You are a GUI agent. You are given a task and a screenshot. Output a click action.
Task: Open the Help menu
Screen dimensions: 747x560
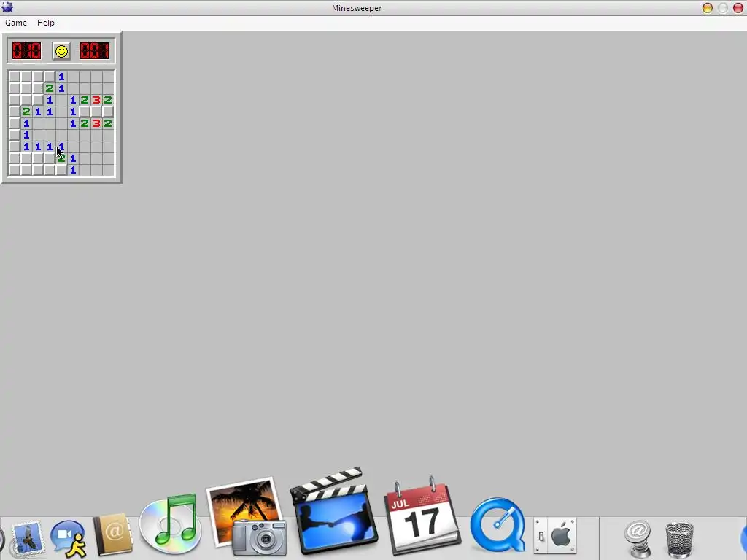[x=46, y=23]
